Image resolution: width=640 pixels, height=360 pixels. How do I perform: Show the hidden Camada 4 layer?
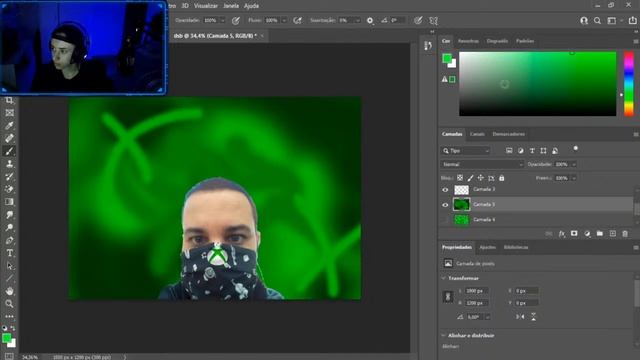coord(445,220)
